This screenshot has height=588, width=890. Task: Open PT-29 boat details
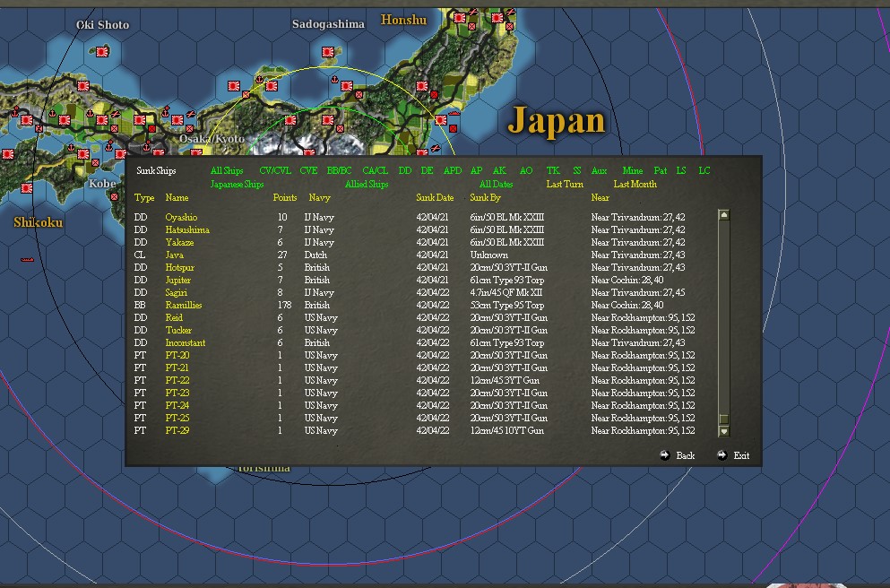click(x=177, y=430)
